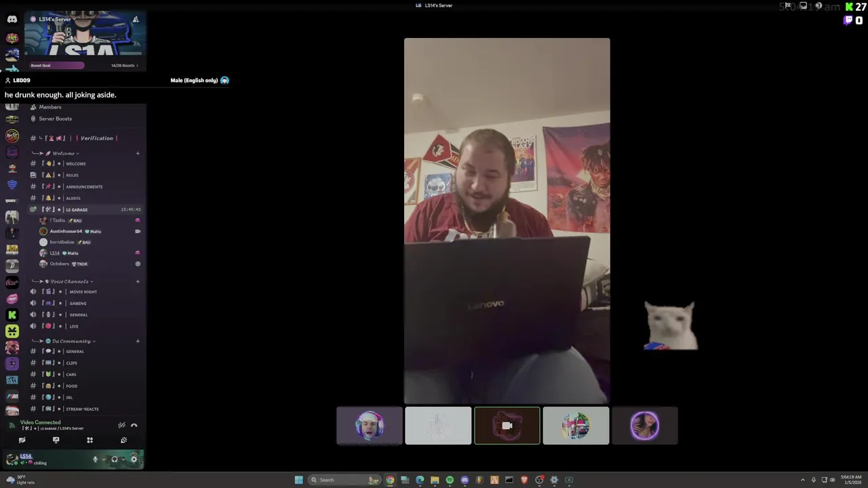
Task: Open green K server icon in sidebar
Action: tap(12, 314)
